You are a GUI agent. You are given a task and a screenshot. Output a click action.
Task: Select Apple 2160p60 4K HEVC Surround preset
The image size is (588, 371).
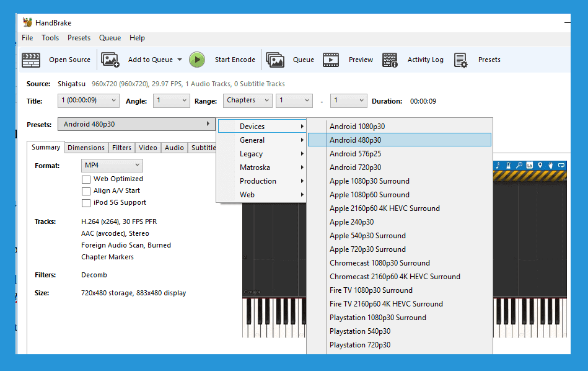tap(400, 208)
